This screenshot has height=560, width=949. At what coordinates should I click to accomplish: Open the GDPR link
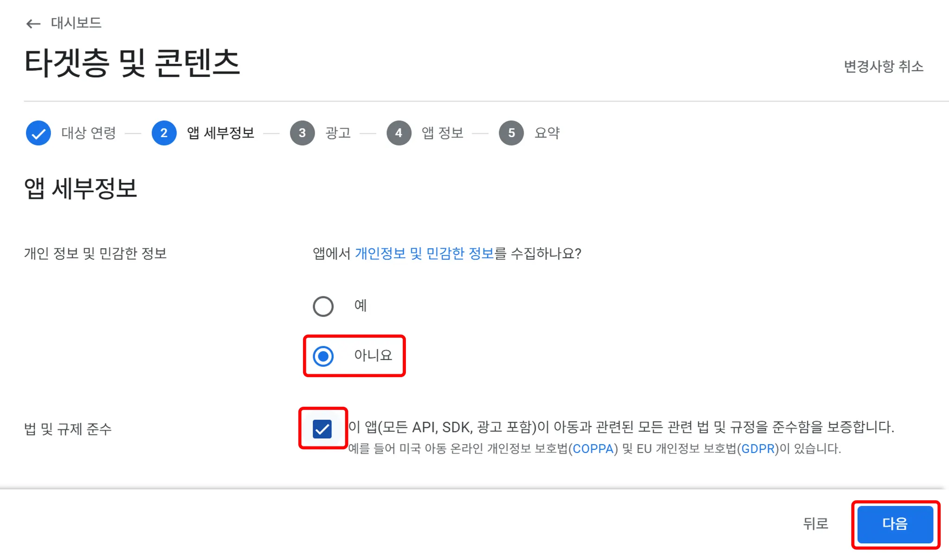click(x=758, y=449)
